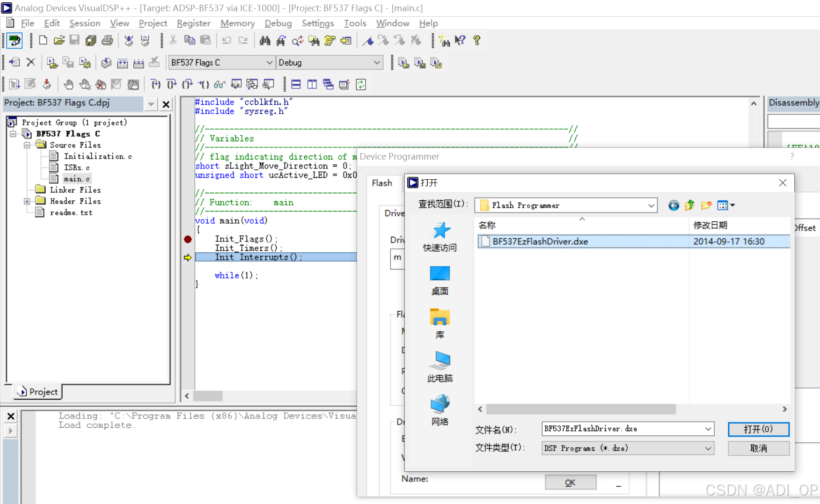The width and height of the screenshot is (820, 504).
Task: Open the Debug configuration dropdown
Action: [377, 63]
